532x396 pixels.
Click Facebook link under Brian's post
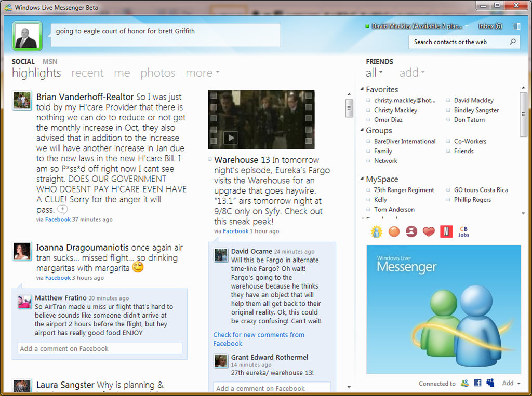(58, 220)
